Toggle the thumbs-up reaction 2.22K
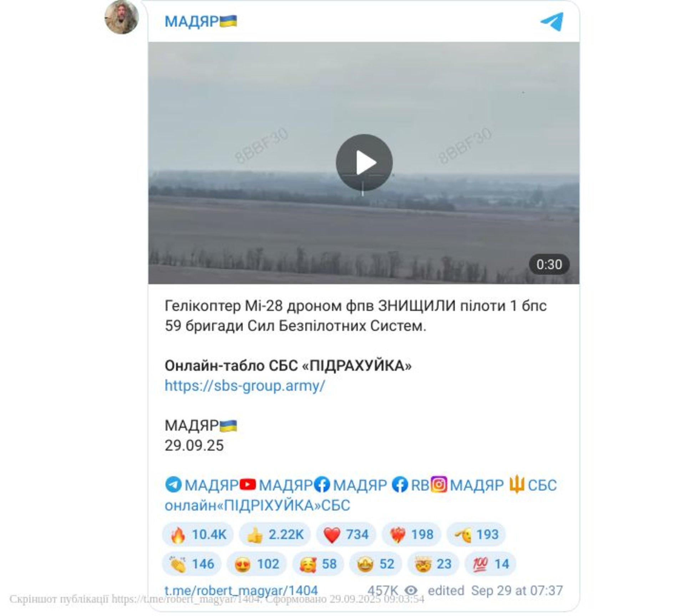The width and height of the screenshot is (685, 616). click(275, 534)
